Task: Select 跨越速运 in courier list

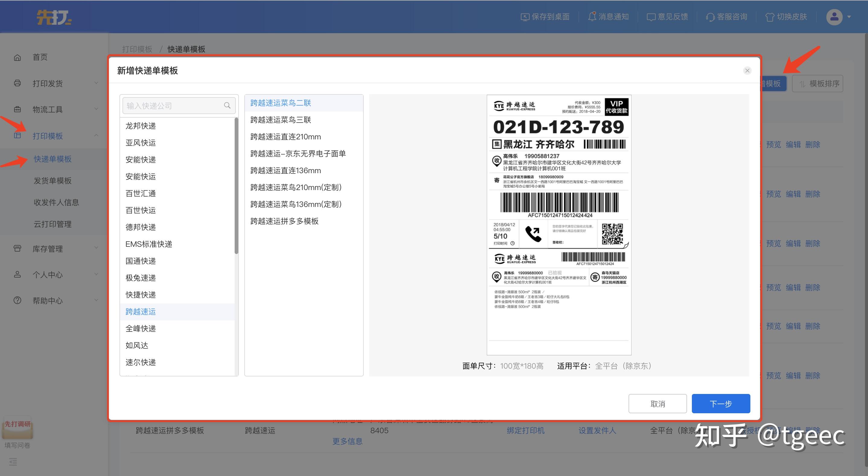Action: click(177, 312)
